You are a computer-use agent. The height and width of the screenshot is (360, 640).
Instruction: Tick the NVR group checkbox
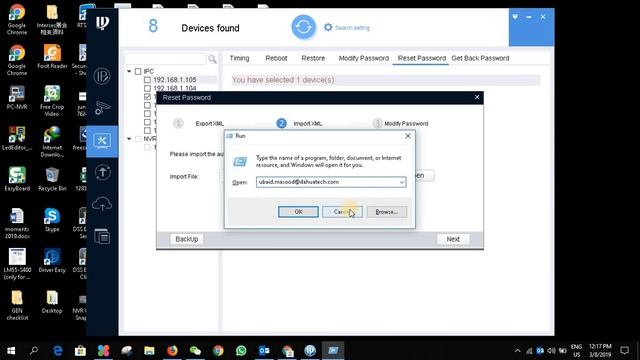click(138, 139)
